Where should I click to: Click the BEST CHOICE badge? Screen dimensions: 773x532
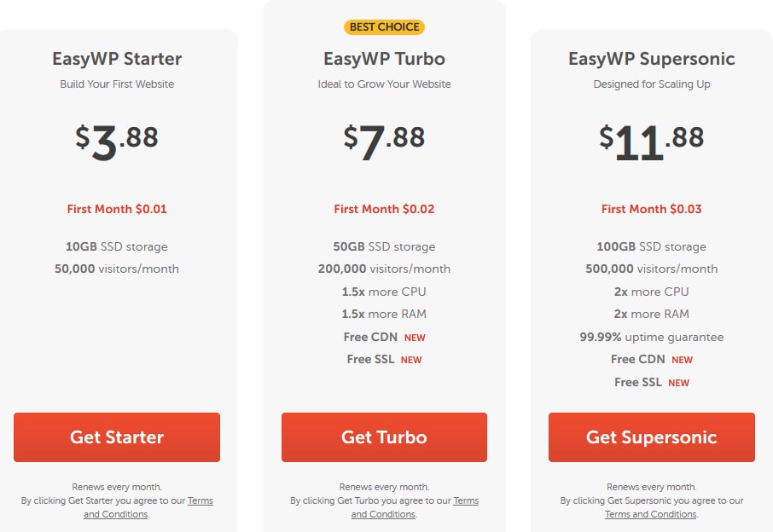click(x=384, y=26)
